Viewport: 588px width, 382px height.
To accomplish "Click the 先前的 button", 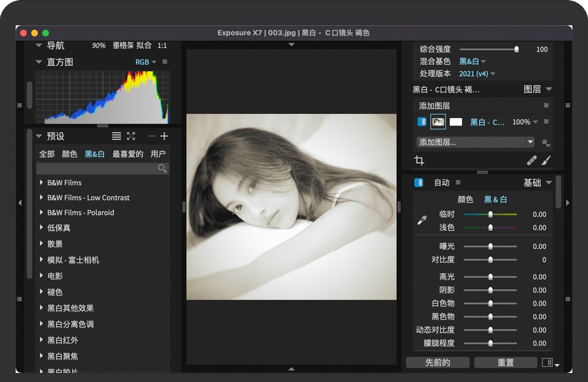I will point(438,362).
